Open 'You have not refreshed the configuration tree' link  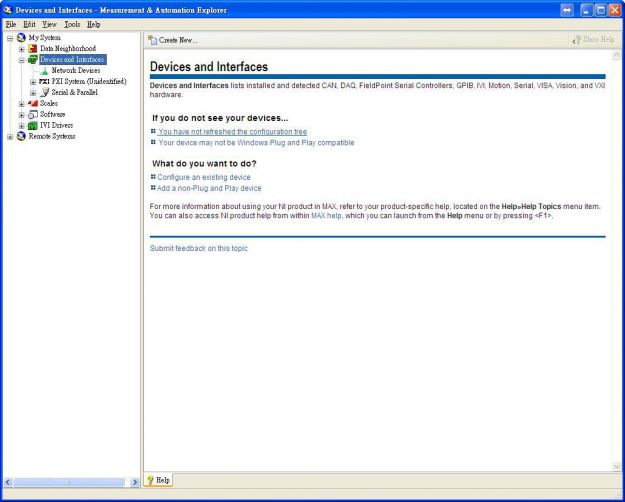click(233, 132)
